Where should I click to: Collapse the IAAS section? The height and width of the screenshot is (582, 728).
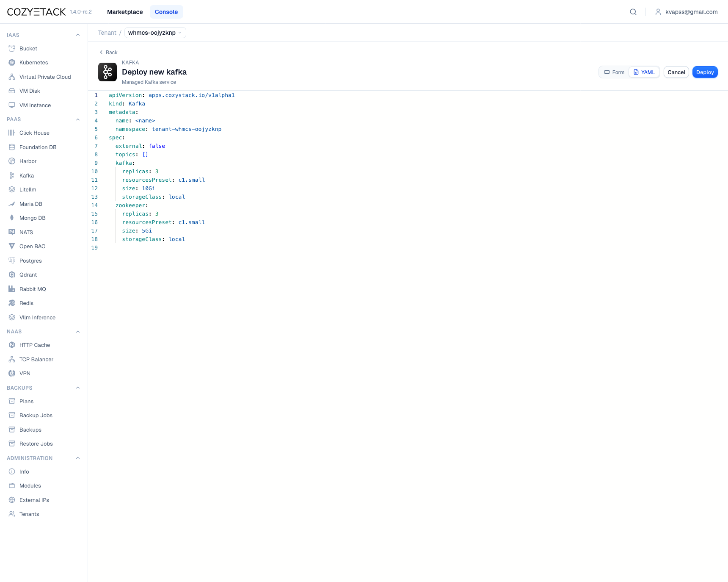[78, 35]
